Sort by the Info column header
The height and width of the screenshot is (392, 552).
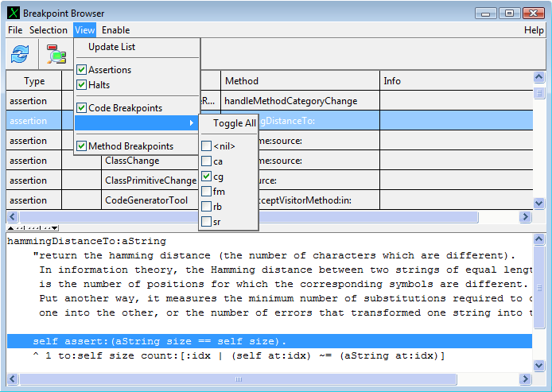457,81
